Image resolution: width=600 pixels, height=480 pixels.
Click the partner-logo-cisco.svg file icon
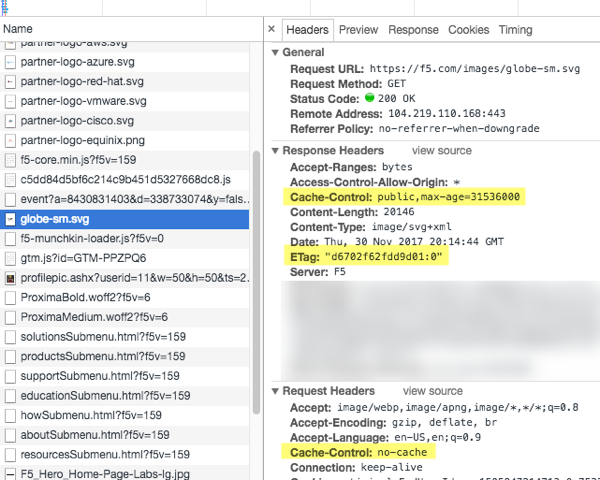(10, 121)
